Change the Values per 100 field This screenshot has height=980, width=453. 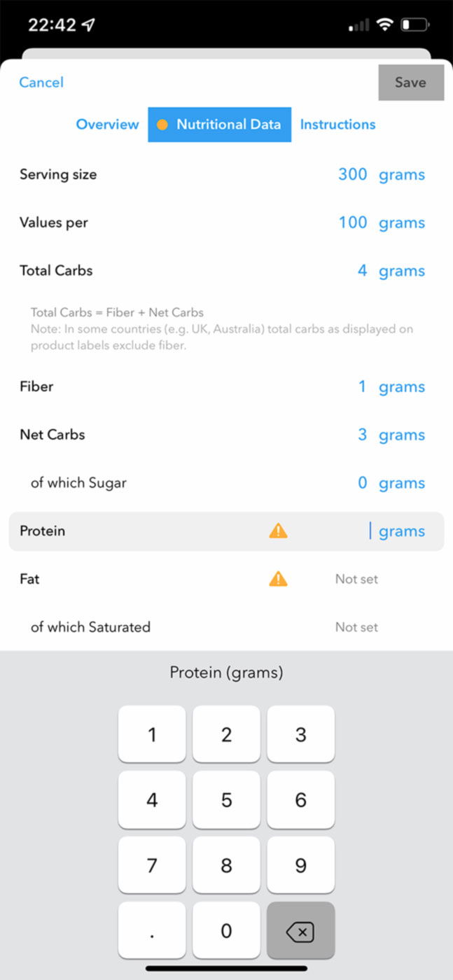[352, 223]
